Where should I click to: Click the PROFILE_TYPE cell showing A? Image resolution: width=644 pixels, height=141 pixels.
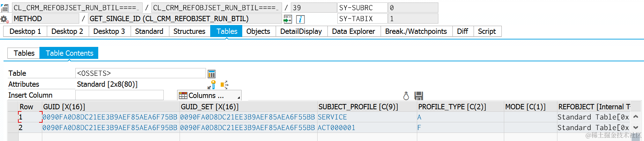click(x=460, y=117)
